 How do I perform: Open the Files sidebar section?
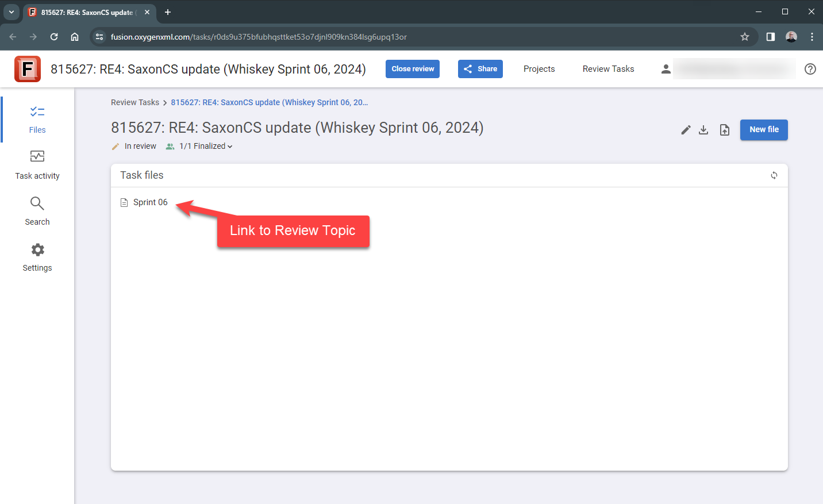click(37, 120)
